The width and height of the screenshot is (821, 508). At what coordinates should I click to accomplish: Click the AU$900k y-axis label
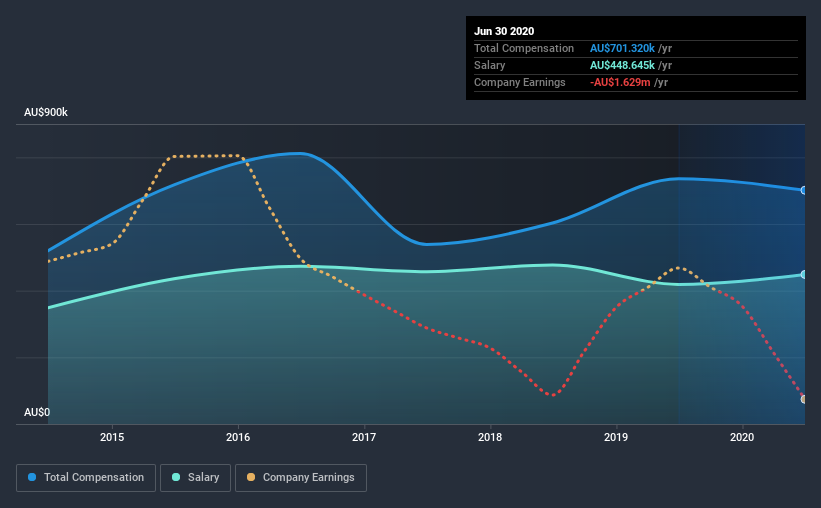point(46,113)
